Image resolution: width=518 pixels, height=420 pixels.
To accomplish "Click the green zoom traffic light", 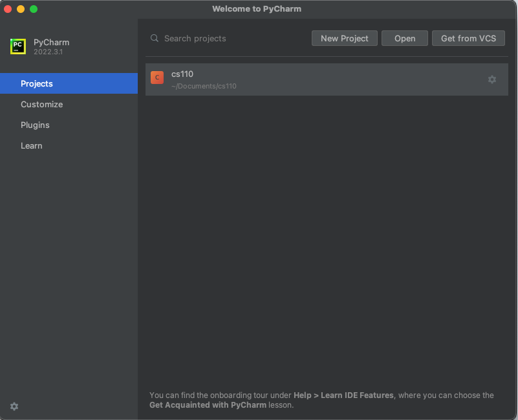I will click(33, 9).
